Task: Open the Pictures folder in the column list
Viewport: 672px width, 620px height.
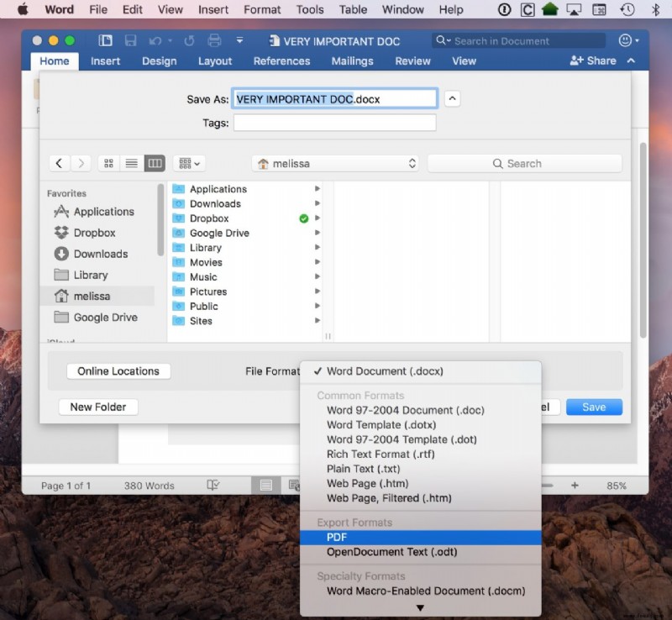Action: click(x=245, y=292)
